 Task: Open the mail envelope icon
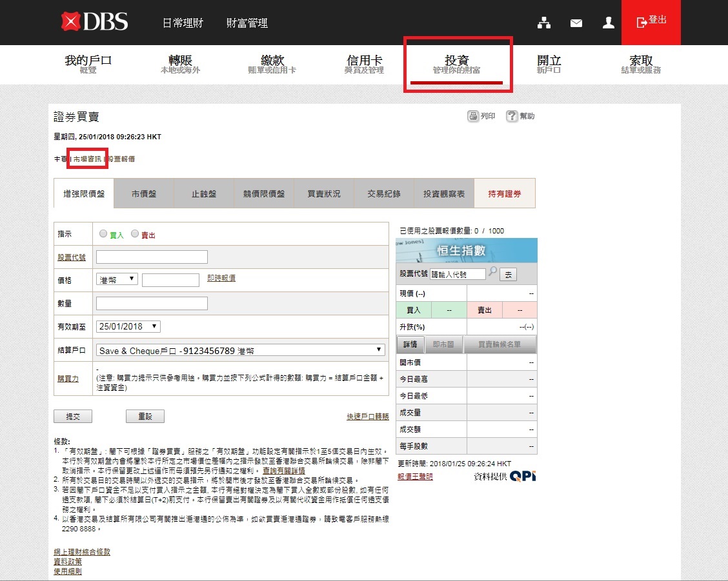pos(576,23)
